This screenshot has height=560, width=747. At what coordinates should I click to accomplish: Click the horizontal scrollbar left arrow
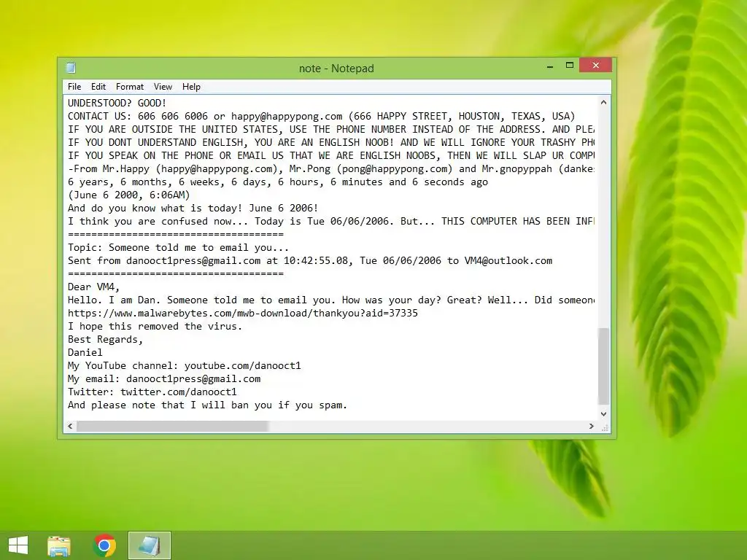click(x=70, y=426)
